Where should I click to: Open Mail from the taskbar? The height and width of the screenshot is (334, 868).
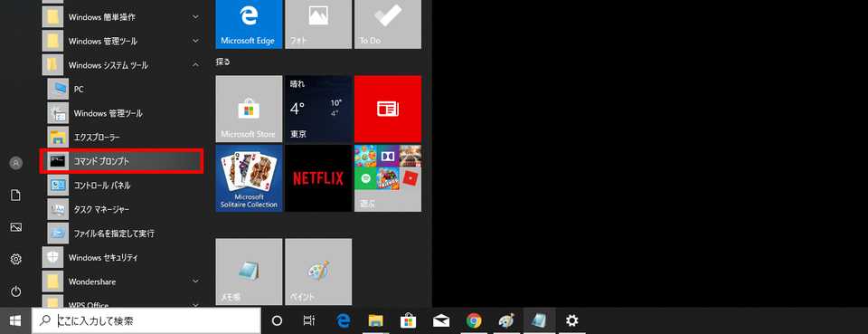(x=441, y=320)
